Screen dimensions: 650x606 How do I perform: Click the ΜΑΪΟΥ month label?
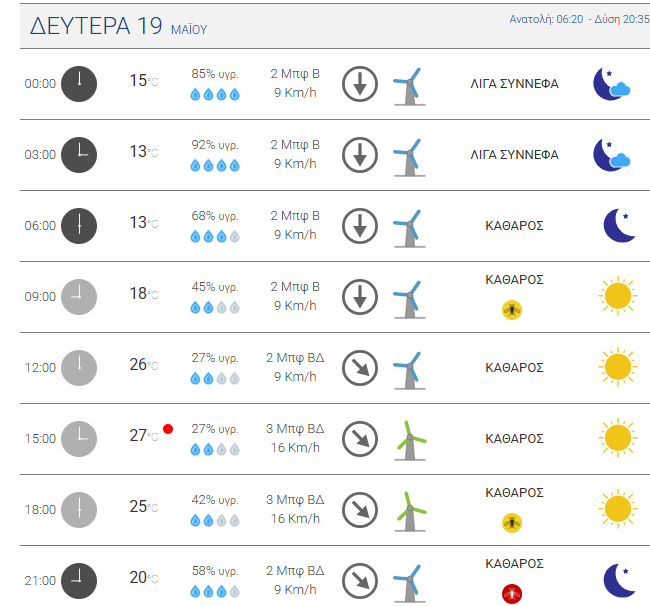188,30
